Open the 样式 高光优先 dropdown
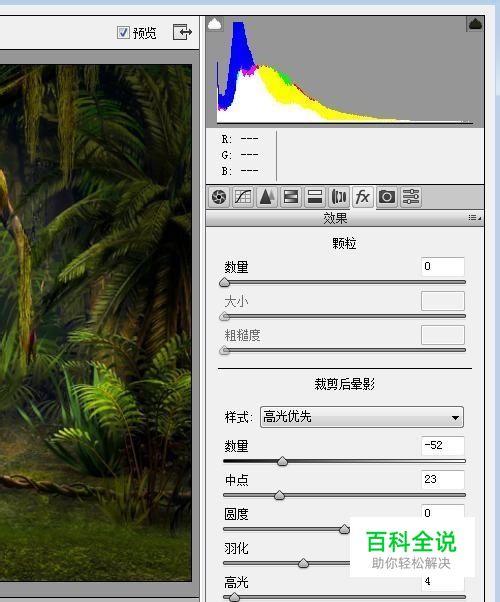This screenshot has width=500, height=602. (x=362, y=417)
